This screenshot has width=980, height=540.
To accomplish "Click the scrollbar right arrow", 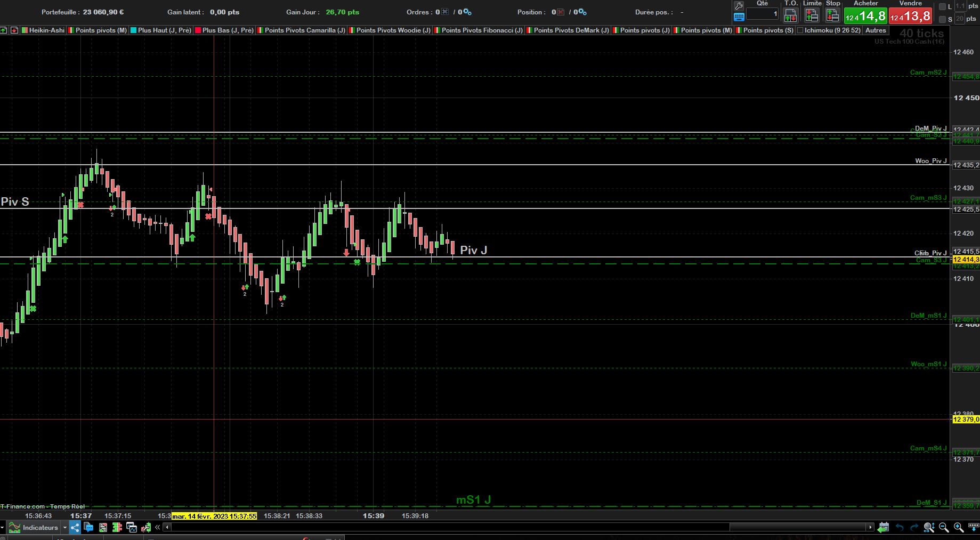I will 870,527.
